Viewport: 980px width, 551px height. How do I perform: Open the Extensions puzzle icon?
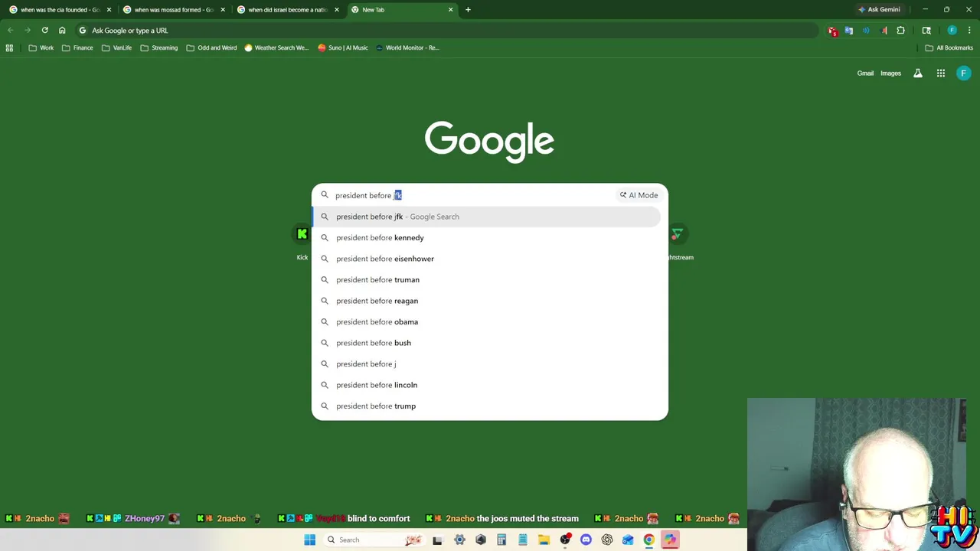[900, 31]
